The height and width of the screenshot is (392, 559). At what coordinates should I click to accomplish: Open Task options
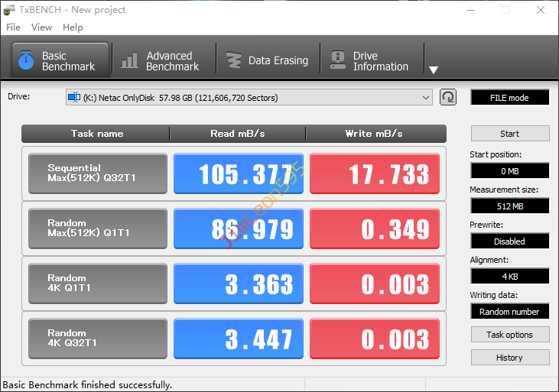[x=509, y=335]
